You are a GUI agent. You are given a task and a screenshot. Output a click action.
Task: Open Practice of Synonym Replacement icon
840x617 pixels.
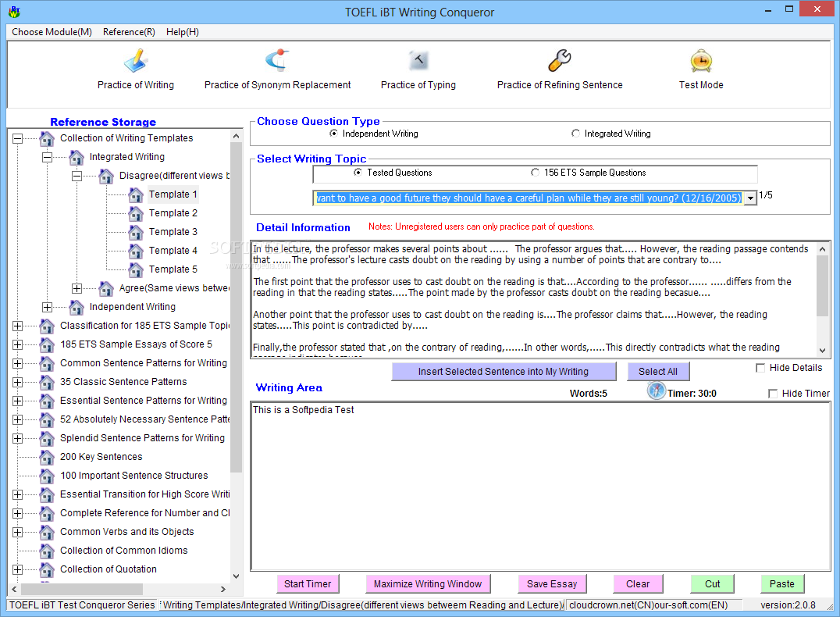point(277,61)
